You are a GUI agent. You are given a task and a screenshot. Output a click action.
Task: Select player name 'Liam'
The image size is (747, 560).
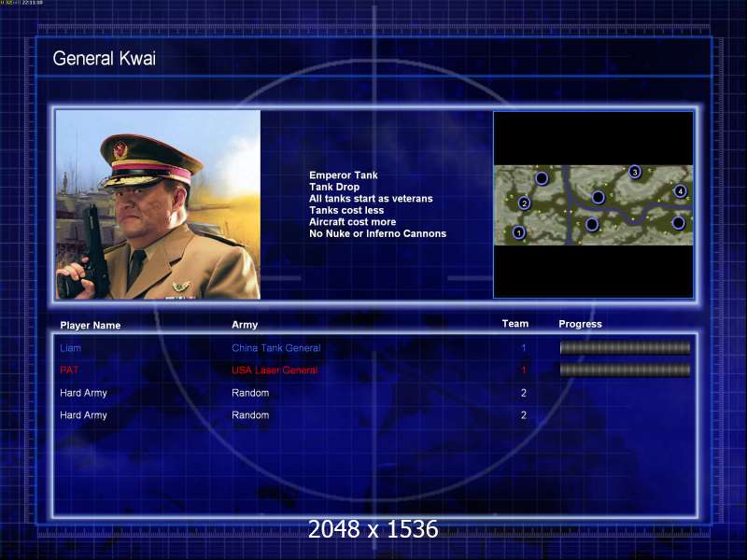pyautogui.click(x=71, y=348)
